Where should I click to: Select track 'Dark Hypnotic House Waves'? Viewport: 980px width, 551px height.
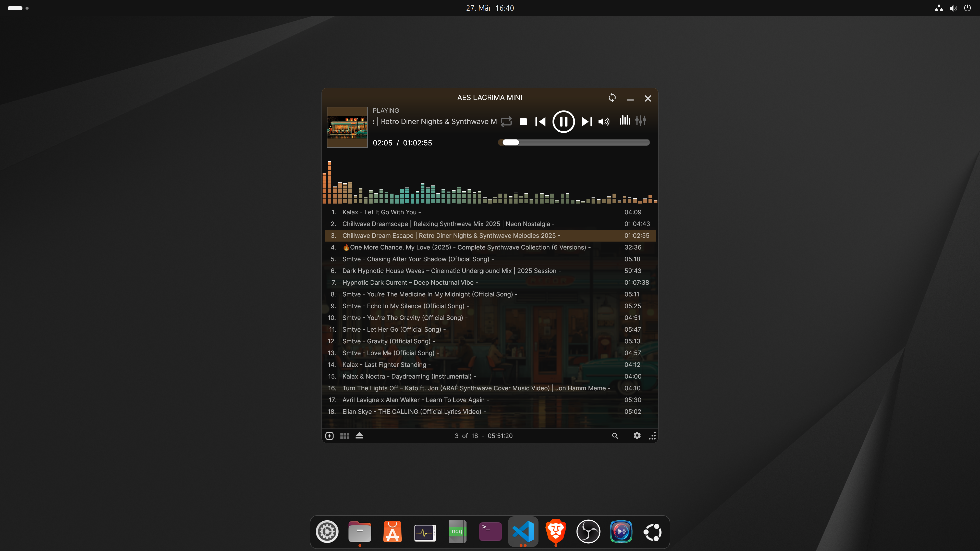click(490, 271)
